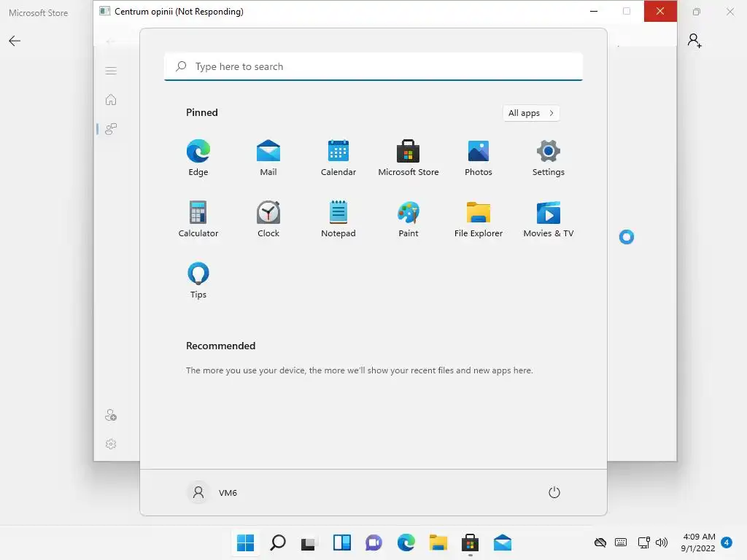Viewport: 747px width, 560px height.
Task: Launch Notepad from pinned apps
Action: (338, 219)
